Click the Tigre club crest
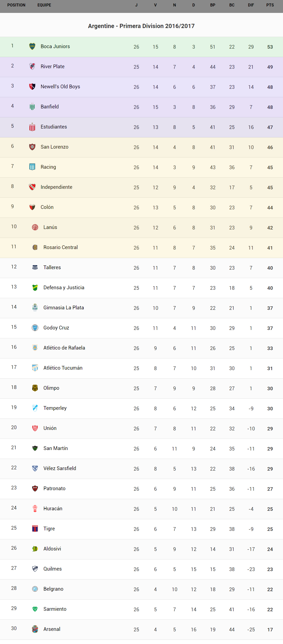283x644 pixels. coord(35,528)
